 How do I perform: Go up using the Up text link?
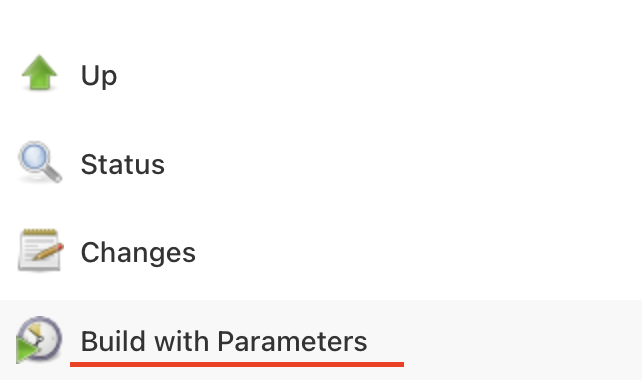point(99,75)
